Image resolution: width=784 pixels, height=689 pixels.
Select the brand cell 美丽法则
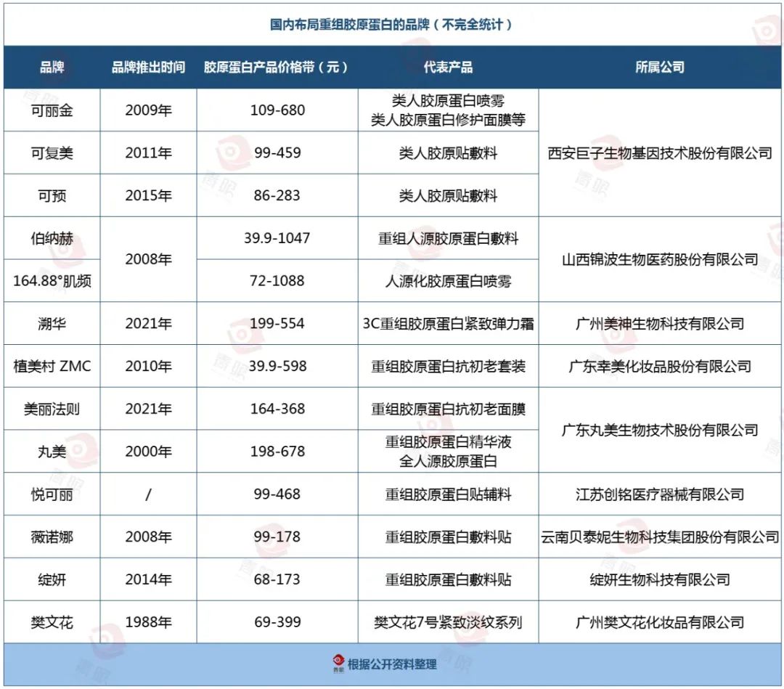click(52, 409)
